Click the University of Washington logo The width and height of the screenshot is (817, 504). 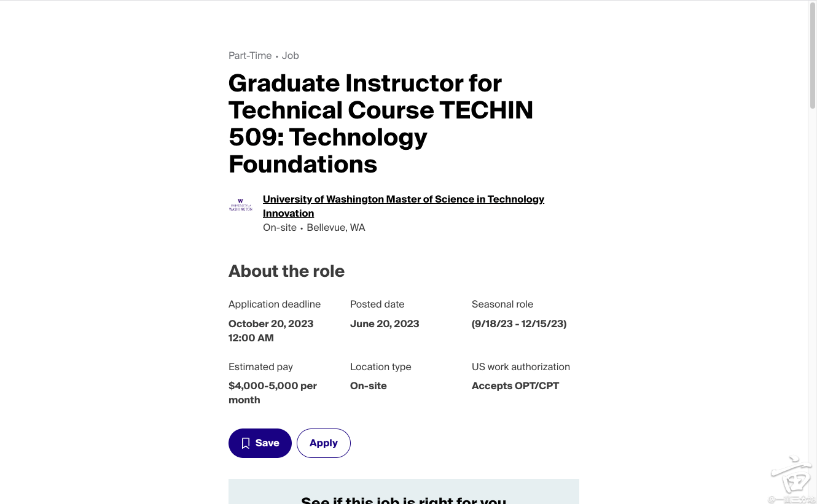240,205
